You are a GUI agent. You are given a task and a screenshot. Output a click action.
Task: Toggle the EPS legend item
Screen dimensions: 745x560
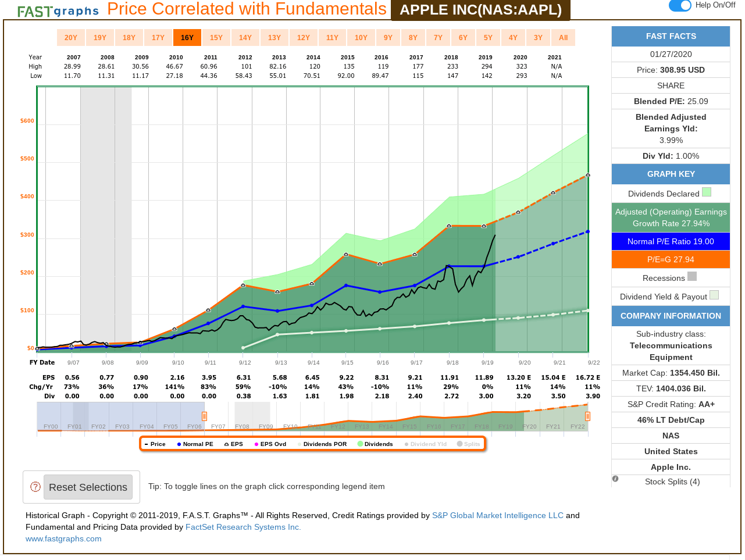234,444
